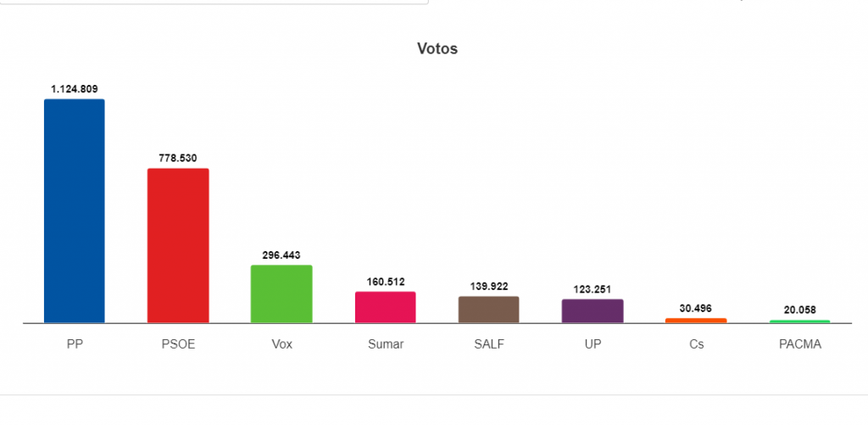Image resolution: width=868 pixels, height=425 pixels.
Task: Select the 296.443 value label
Action: (x=281, y=254)
